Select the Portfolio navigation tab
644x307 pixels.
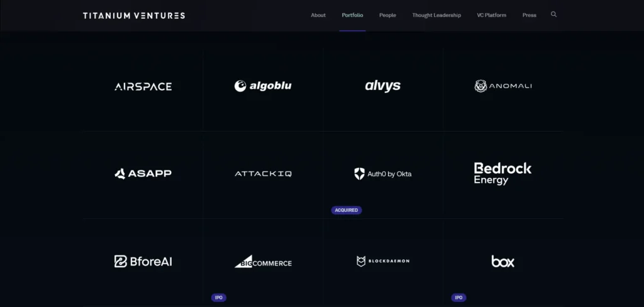click(352, 15)
